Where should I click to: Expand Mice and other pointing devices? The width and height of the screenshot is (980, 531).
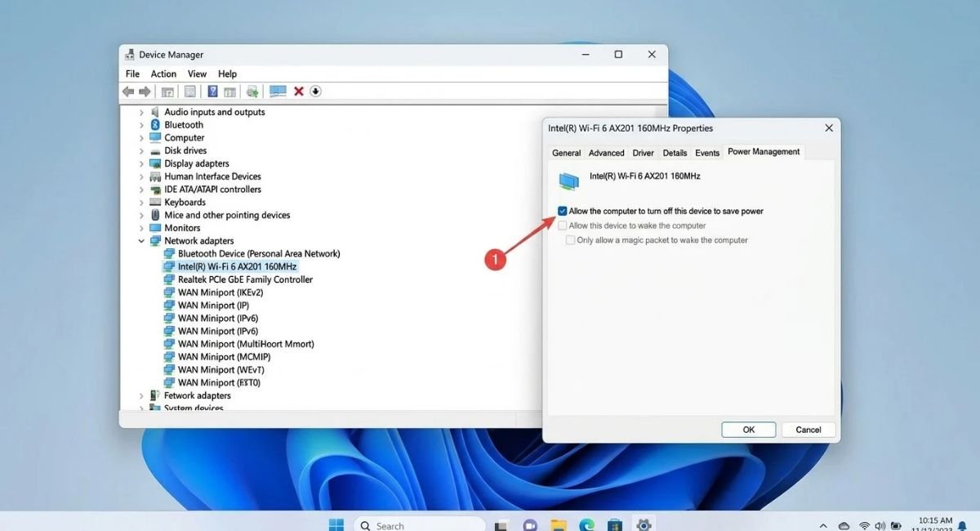coord(141,216)
